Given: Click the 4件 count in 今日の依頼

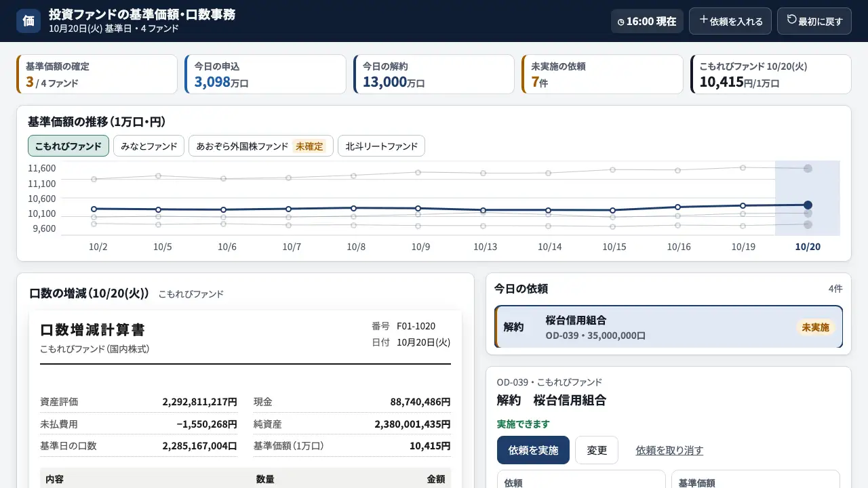Looking at the screenshot, I should pyautogui.click(x=835, y=289).
